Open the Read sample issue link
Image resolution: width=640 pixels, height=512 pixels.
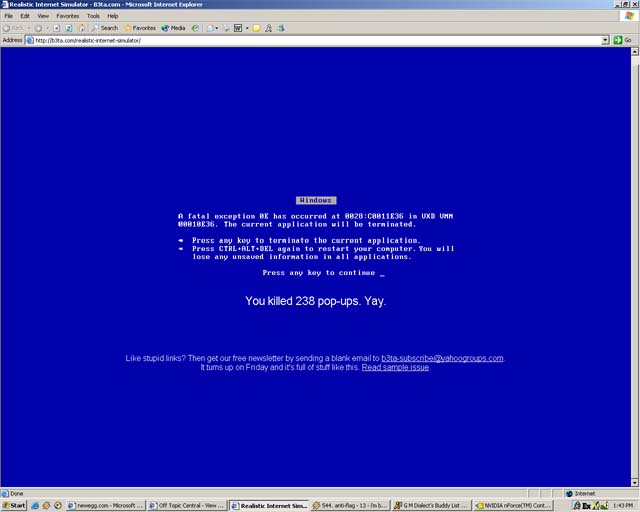395,367
